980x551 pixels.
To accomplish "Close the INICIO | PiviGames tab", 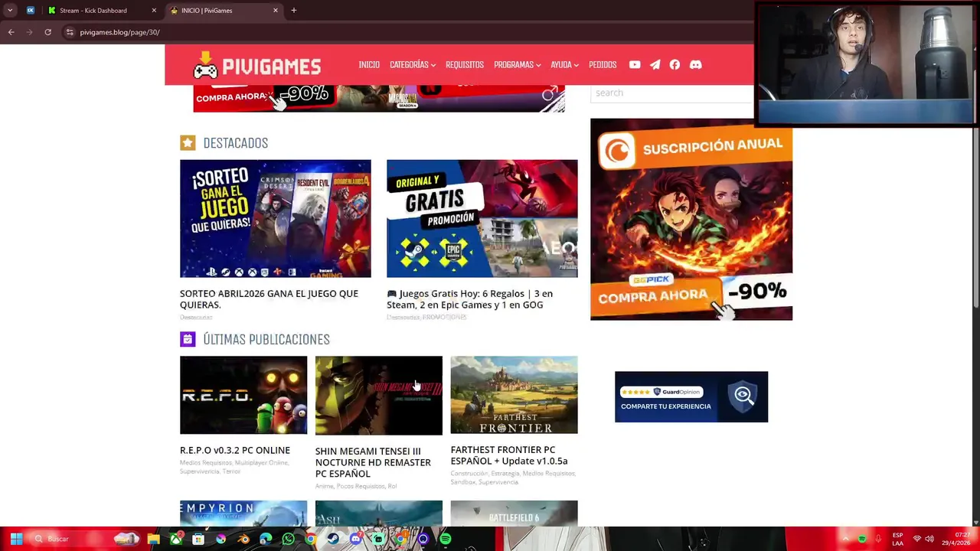I will pyautogui.click(x=276, y=10).
